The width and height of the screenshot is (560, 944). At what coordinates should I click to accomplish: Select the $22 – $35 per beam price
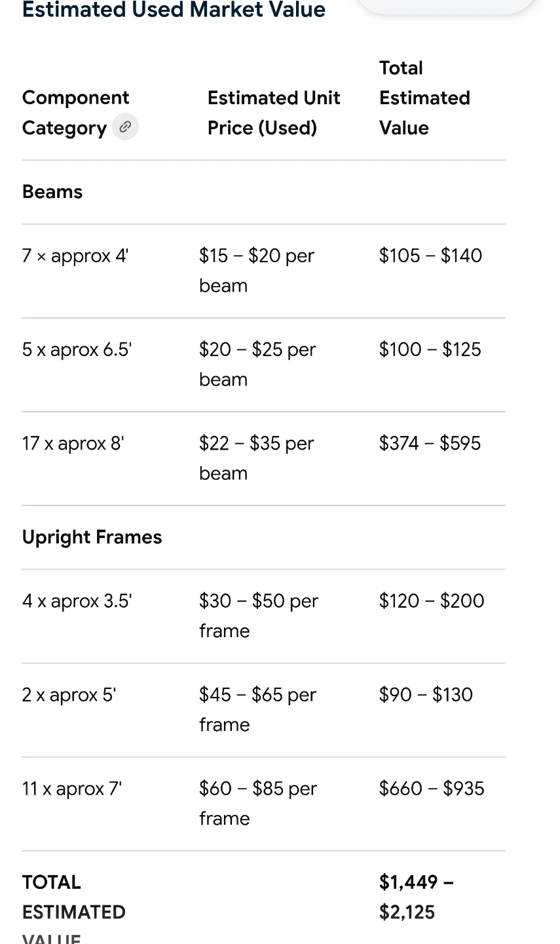tap(257, 458)
